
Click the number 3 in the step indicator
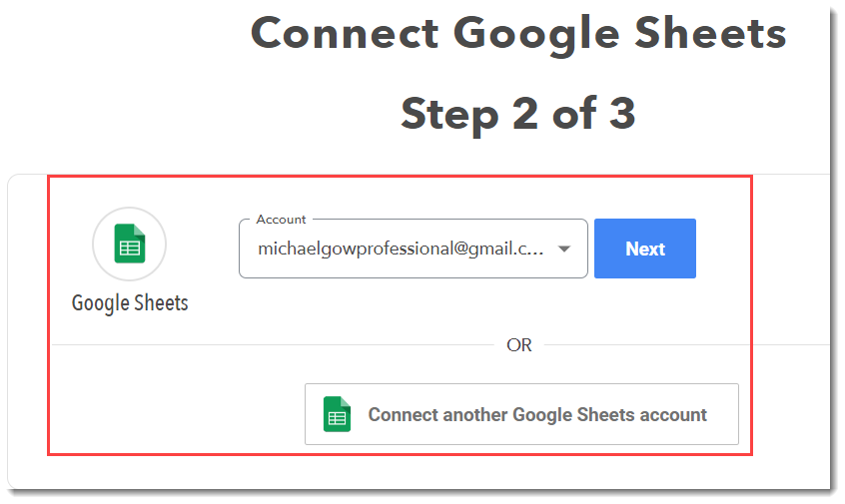621,114
